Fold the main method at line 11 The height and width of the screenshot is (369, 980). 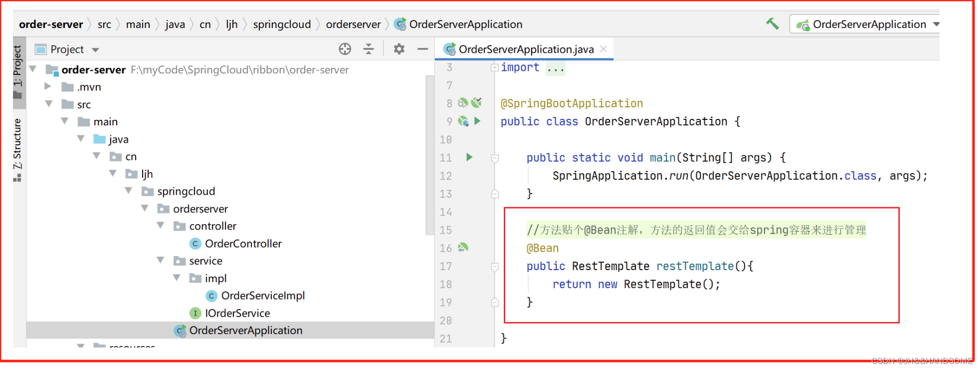(x=495, y=158)
